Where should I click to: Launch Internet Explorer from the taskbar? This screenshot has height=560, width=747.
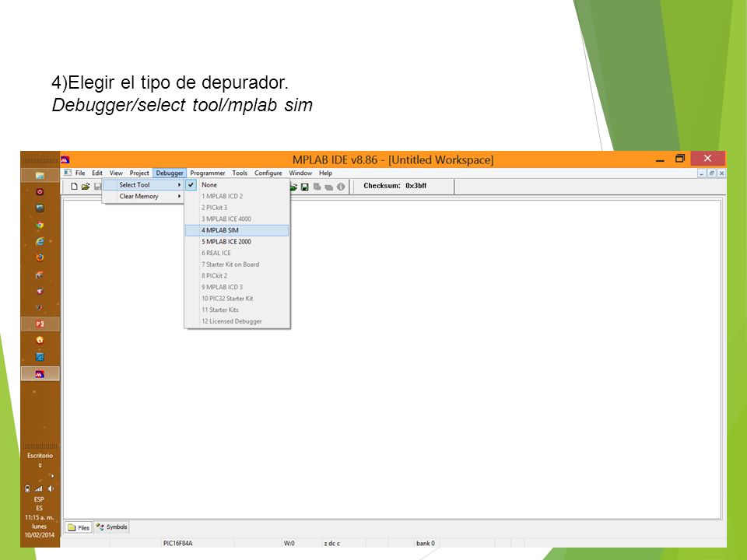click(40, 241)
